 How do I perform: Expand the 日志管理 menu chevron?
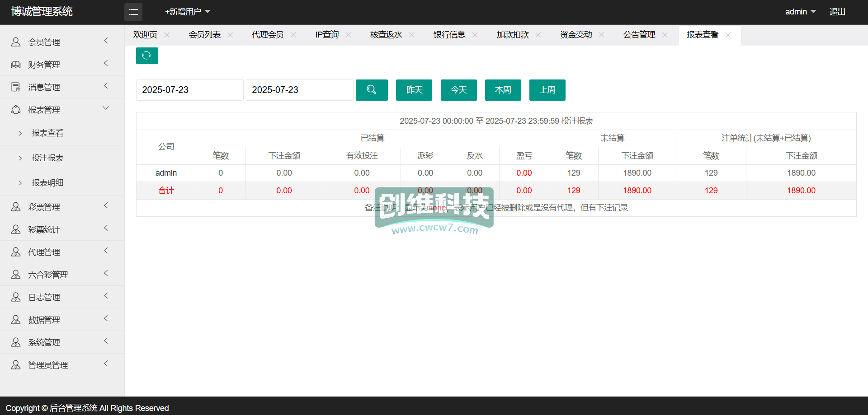(106, 296)
